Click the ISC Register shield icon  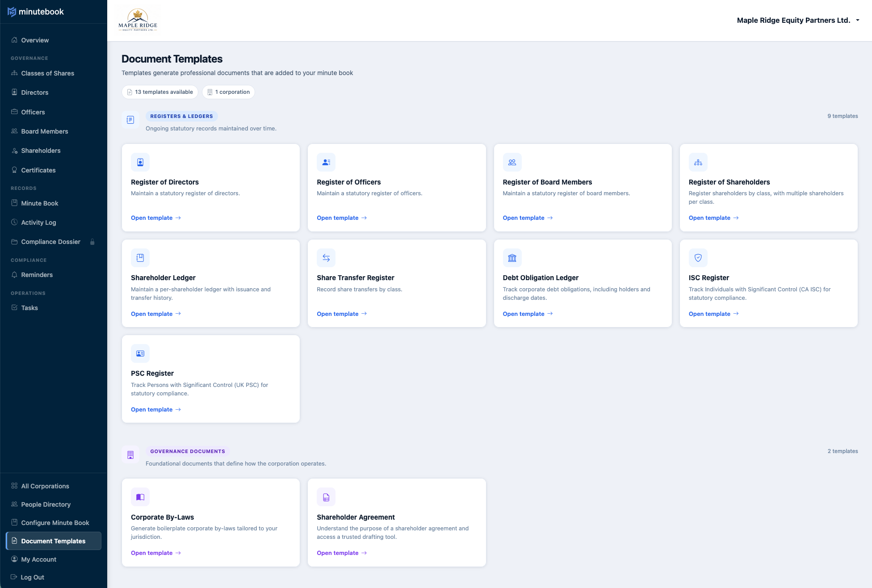pyautogui.click(x=698, y=257)
